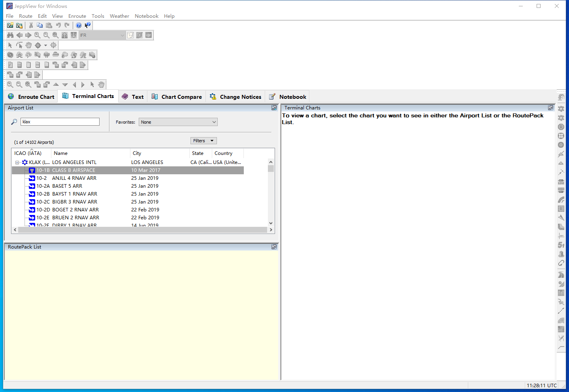Click the shaded down-arrow icon left of IFR
The width and height of the screenshot is (569, 392).
[x=74, y=35]
